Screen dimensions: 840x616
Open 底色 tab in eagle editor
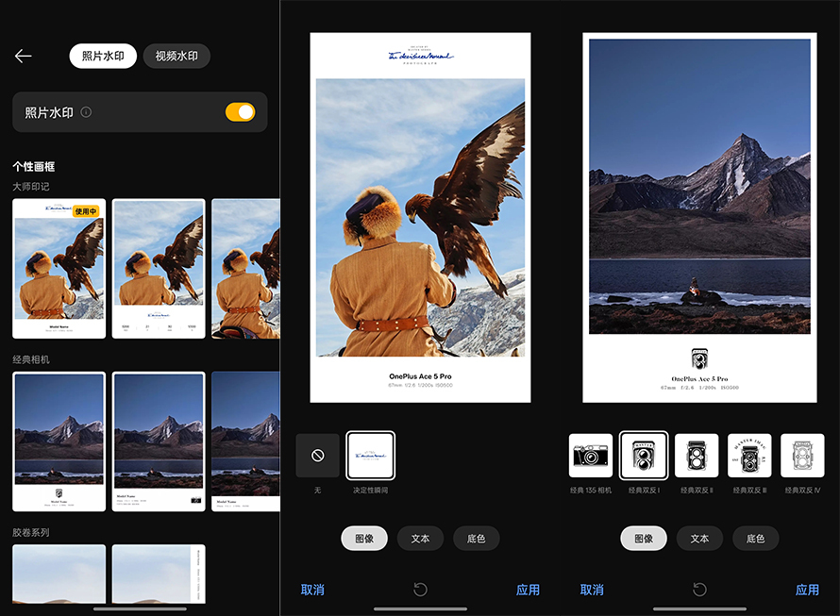point(477,539)
